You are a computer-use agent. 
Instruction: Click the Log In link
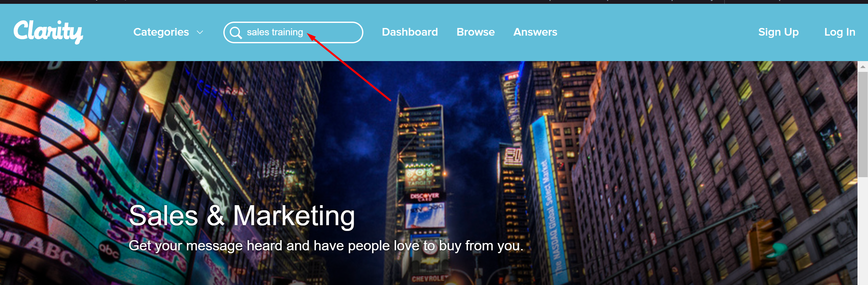tap(839, 32)
